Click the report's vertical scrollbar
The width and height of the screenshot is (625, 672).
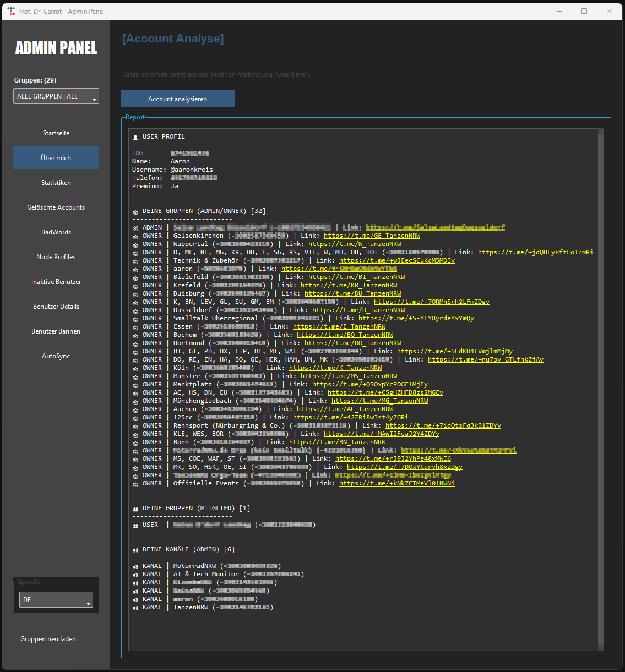coord(601,385)
